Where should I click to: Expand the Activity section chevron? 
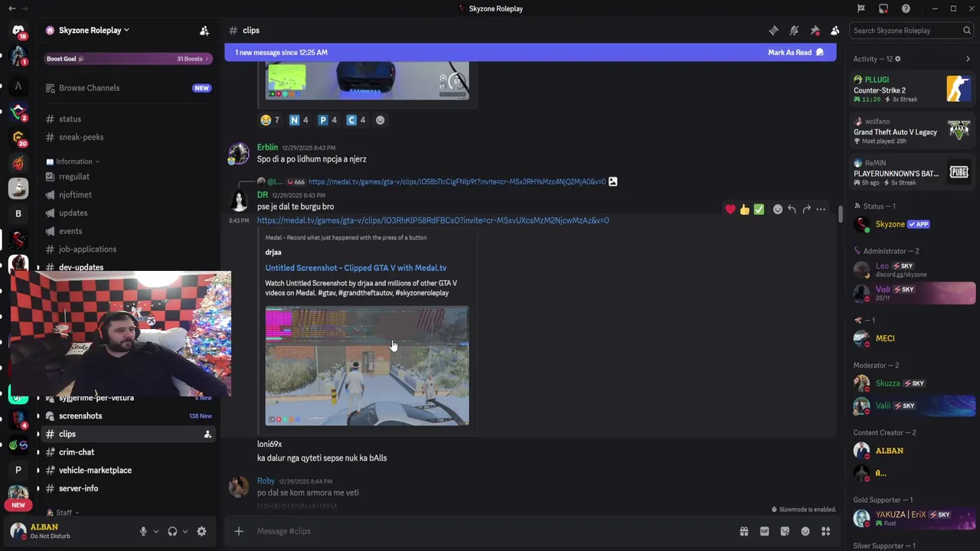click(968, 59)
